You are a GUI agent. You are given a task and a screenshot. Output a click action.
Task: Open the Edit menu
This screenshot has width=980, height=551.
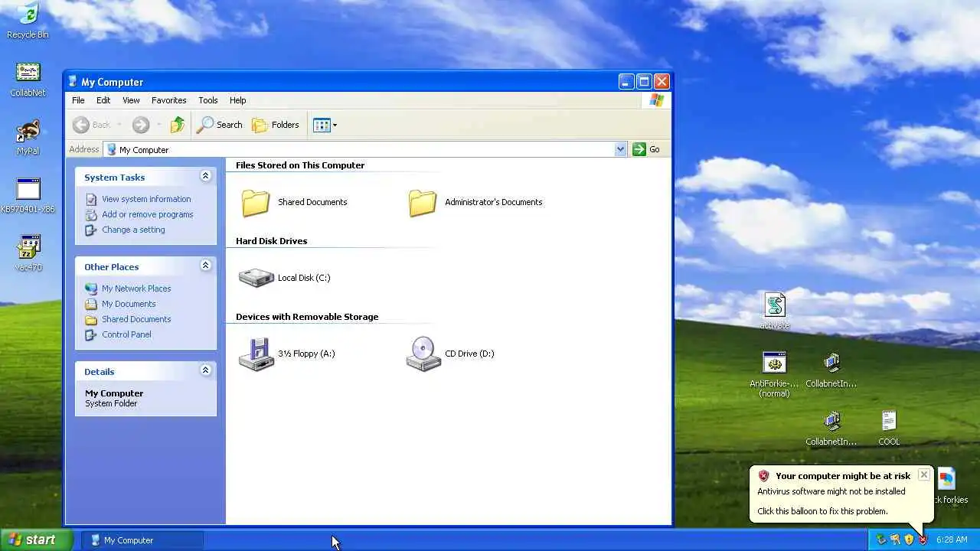[x=103, y=100]
